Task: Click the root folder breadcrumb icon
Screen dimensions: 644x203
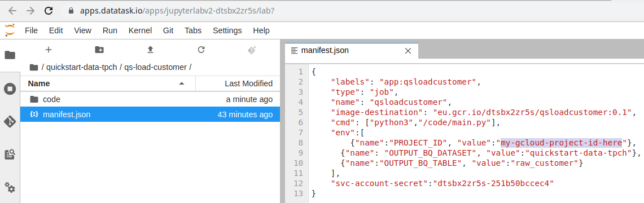Action: pos(34,67)
